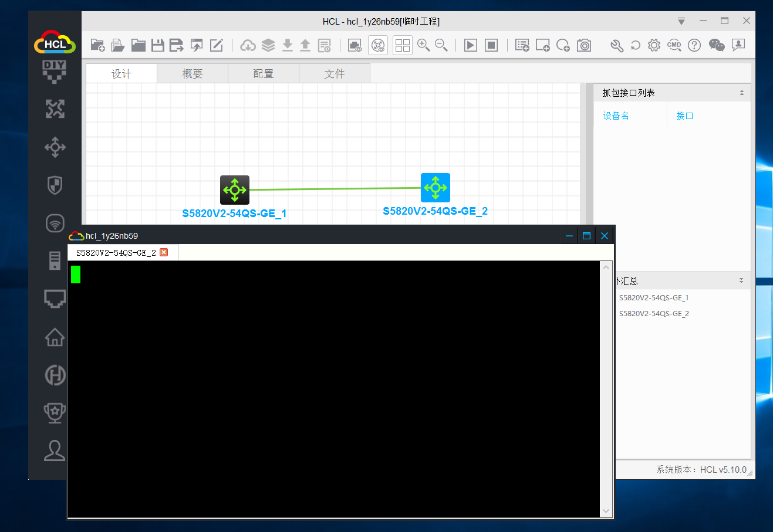The image size is (773, 532).
Task: Zoom in with the magnifier plus icon
Action: click(x=423, y=45)
